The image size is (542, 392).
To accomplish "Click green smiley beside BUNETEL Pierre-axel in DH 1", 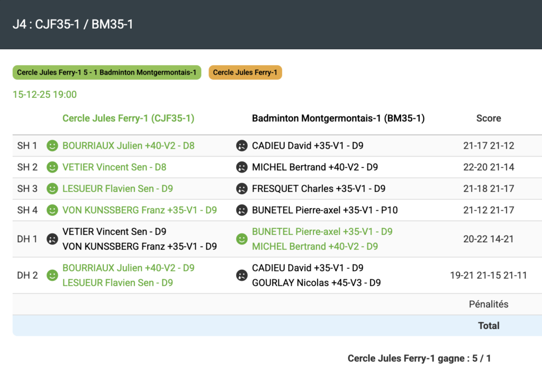I will point(241,239).
